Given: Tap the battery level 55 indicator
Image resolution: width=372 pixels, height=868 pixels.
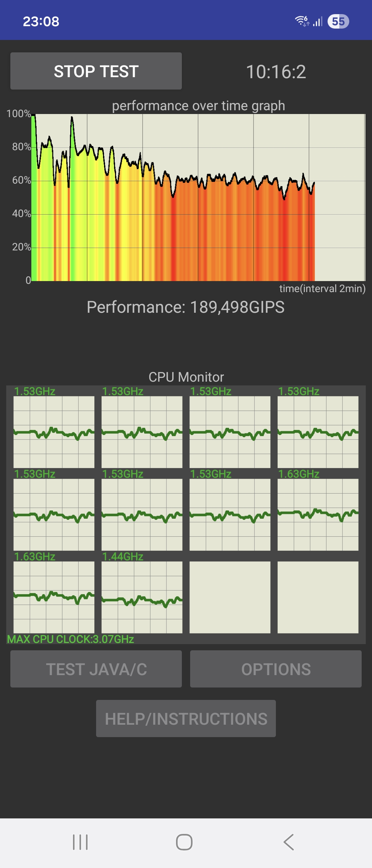Looking at the screenshot, I should click(338, 21).
